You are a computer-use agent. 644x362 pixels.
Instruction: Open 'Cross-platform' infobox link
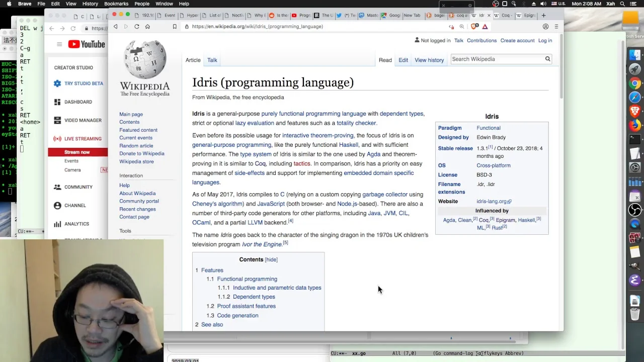[x=494, y=165]
